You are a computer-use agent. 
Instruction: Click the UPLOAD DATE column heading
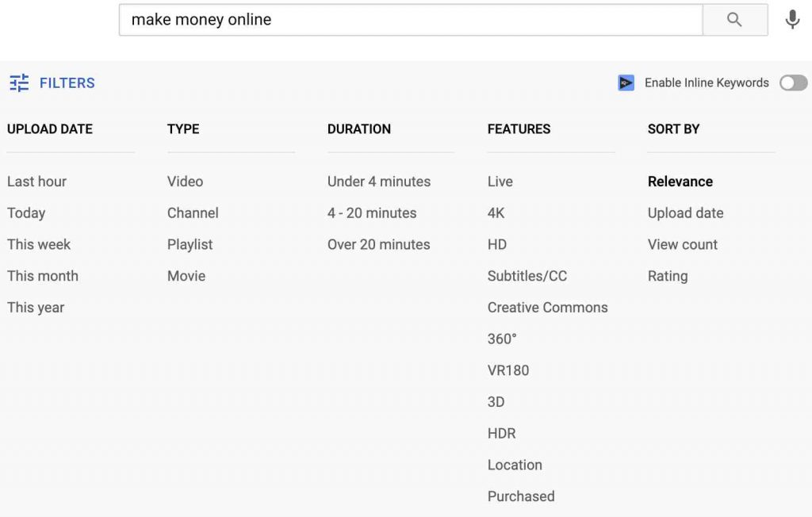pyautogui.click(x=50, y=129)
